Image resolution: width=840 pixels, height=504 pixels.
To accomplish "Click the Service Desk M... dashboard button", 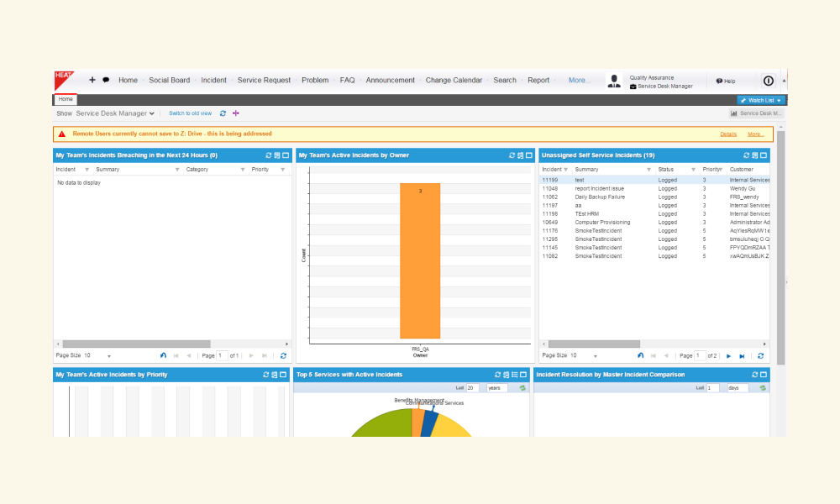I will pos(756,113).
